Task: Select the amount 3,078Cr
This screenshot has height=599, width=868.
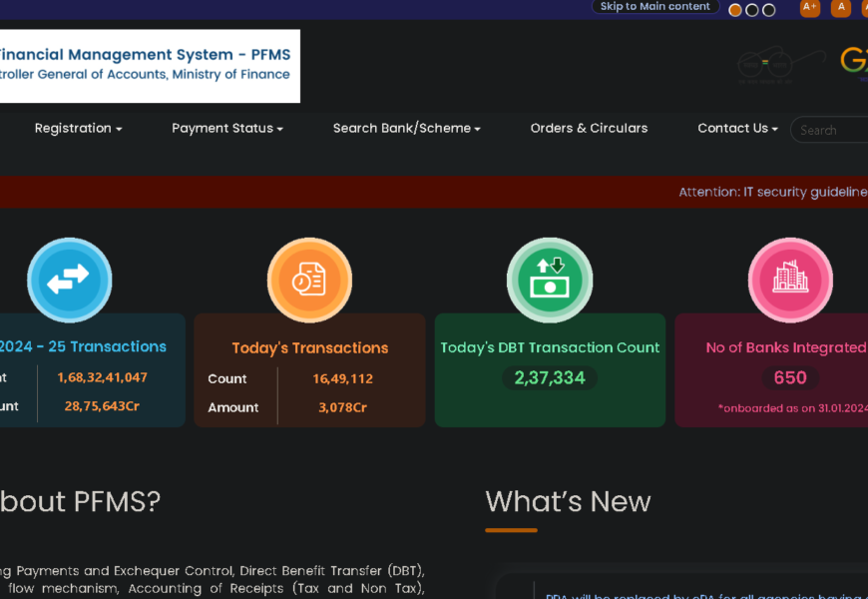Action: tap(342, 408)
